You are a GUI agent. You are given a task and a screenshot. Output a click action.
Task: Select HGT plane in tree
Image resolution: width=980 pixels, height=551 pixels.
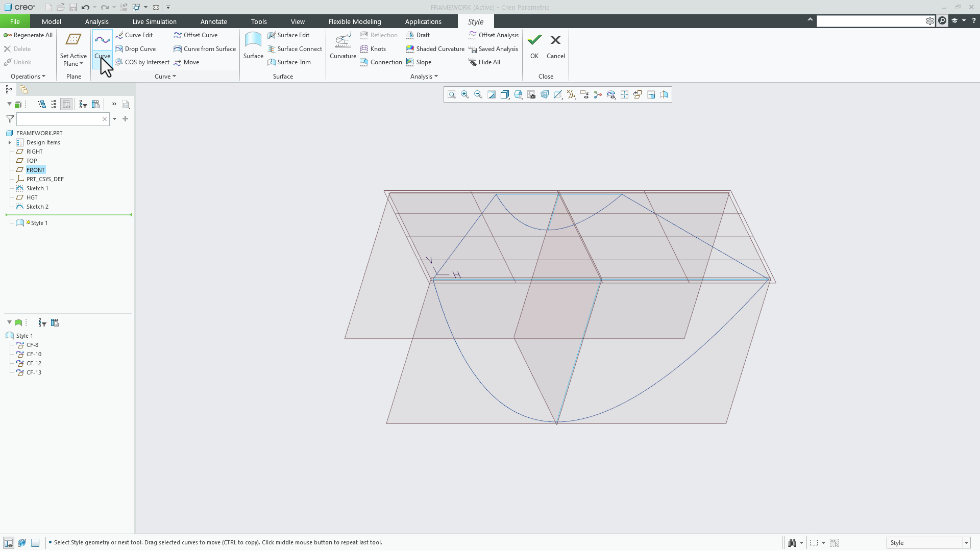(x=32, y=198)
